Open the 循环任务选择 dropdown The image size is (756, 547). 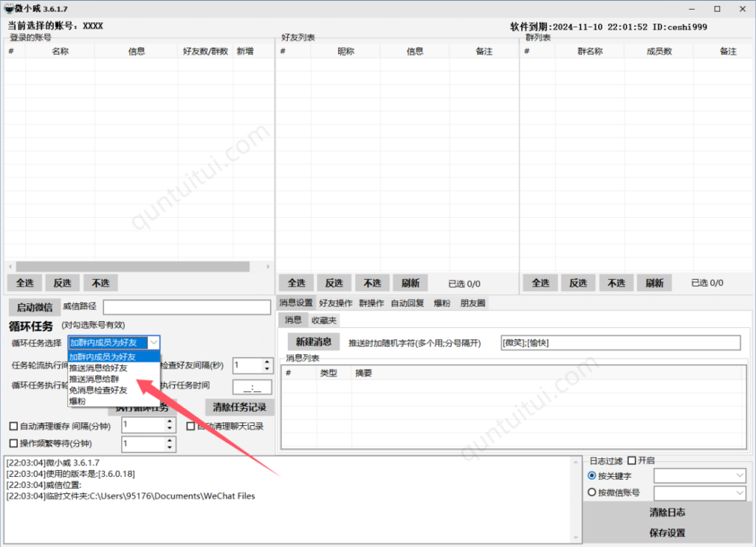(x=154, y=343)
